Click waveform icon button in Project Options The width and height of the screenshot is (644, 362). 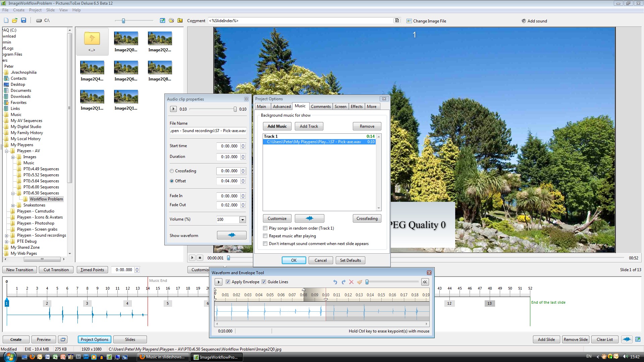point(309,218)
